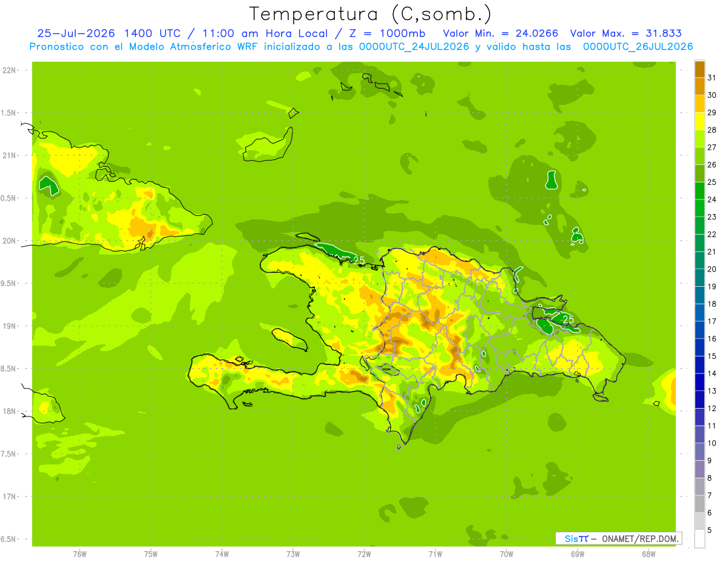
Task: Click the "20N" latitude label
Action: tap(9, 241)
